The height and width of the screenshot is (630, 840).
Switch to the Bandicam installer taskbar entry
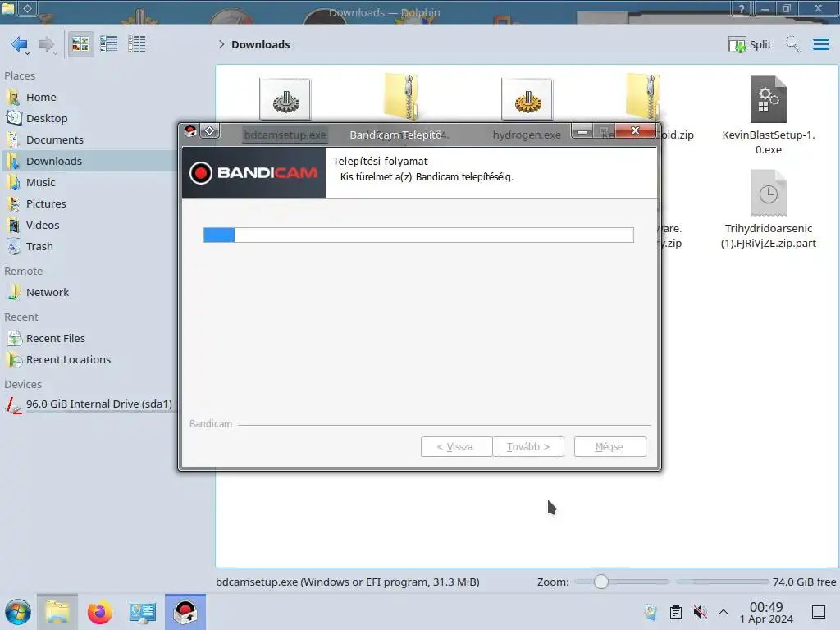point(185,612)
